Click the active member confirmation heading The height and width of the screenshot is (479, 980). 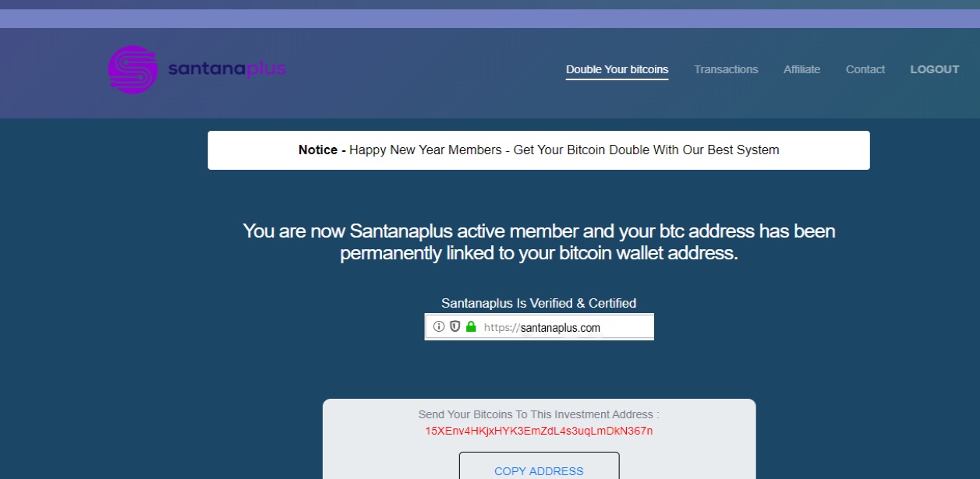coord(539,242)
